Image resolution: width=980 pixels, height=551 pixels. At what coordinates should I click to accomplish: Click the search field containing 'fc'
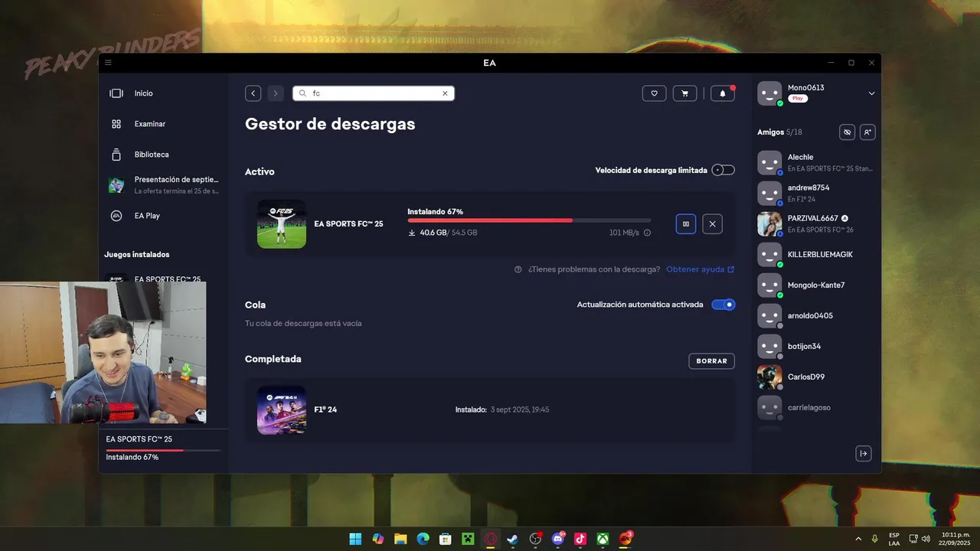coord(374,93)
